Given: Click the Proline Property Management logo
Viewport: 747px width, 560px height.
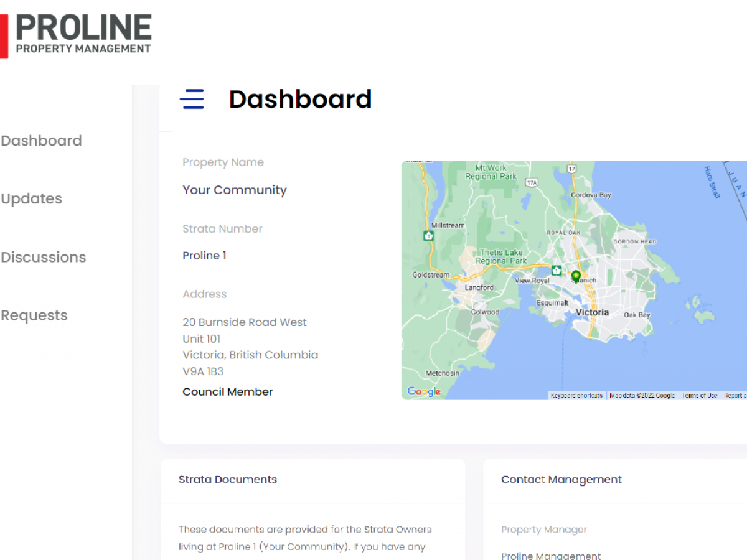Looking at the screenshot, I should pos(76,36).
